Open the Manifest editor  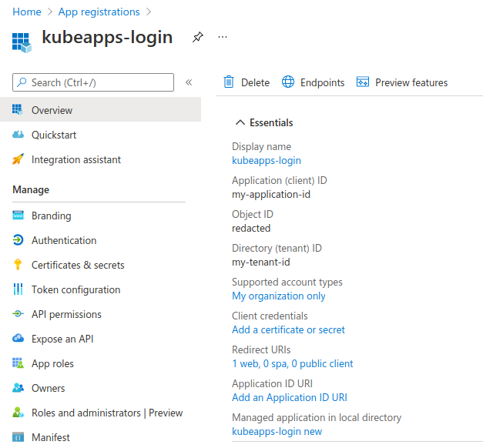point(51,437)
